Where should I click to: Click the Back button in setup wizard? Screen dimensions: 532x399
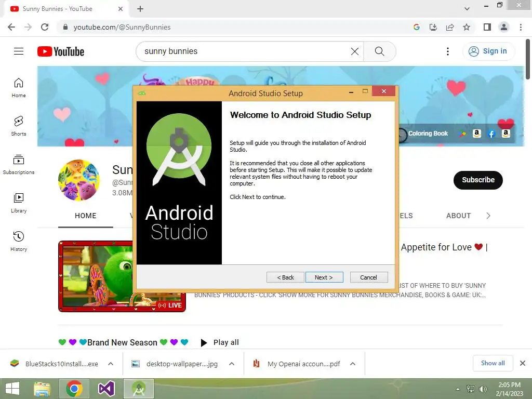coord(285,277)
